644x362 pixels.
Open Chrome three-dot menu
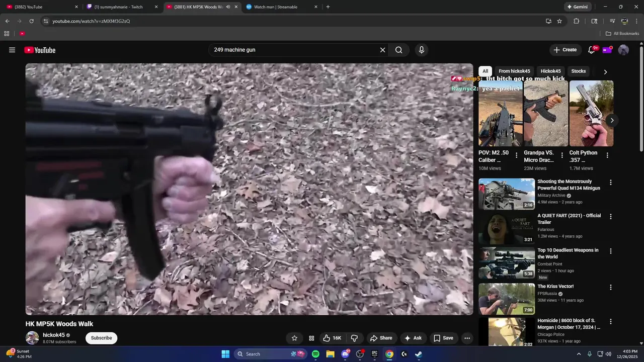[636, 21]
